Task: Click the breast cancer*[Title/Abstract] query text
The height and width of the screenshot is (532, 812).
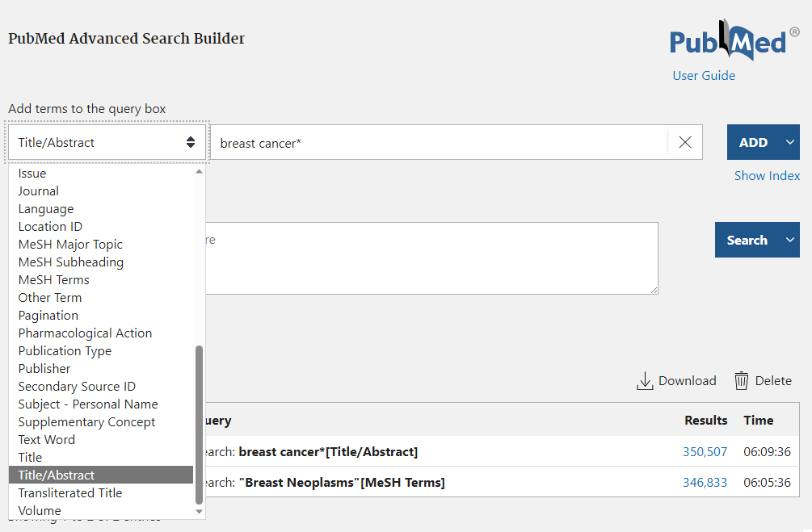Action: pyautogui.click(x=328, y=452)
